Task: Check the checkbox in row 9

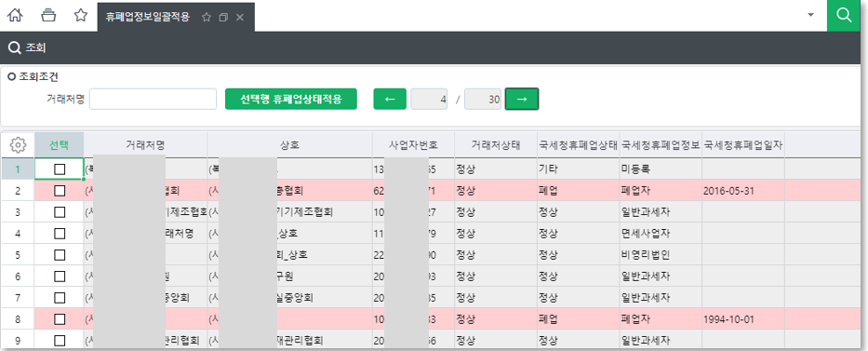Action: (60, 341)
